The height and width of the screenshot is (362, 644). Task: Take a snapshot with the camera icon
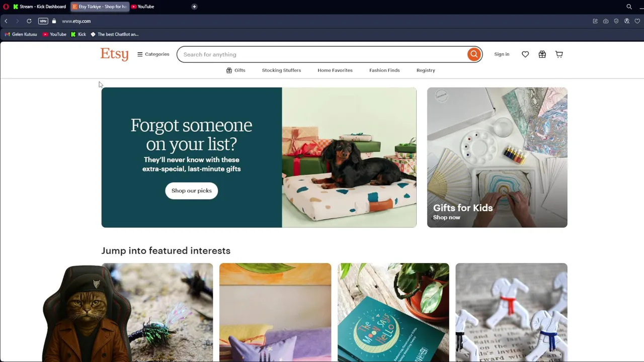click(x=606, y=21)
